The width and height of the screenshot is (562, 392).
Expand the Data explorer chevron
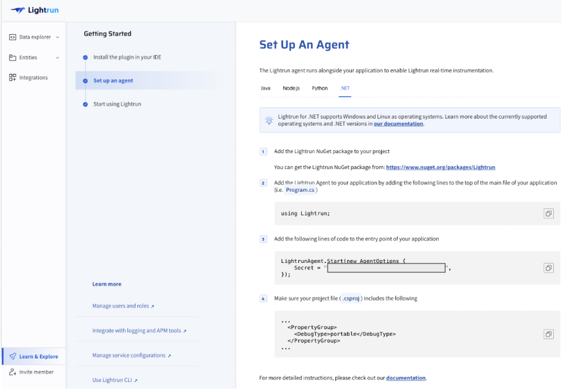58,37
